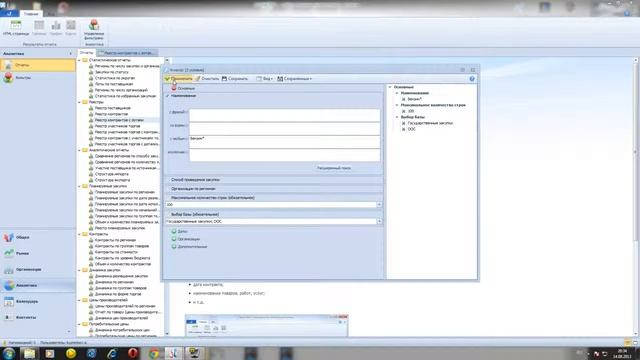Collapse the Выбор базы node in summary tree
The width and height of the screenshot is (640, 360).
pos(397,117)
